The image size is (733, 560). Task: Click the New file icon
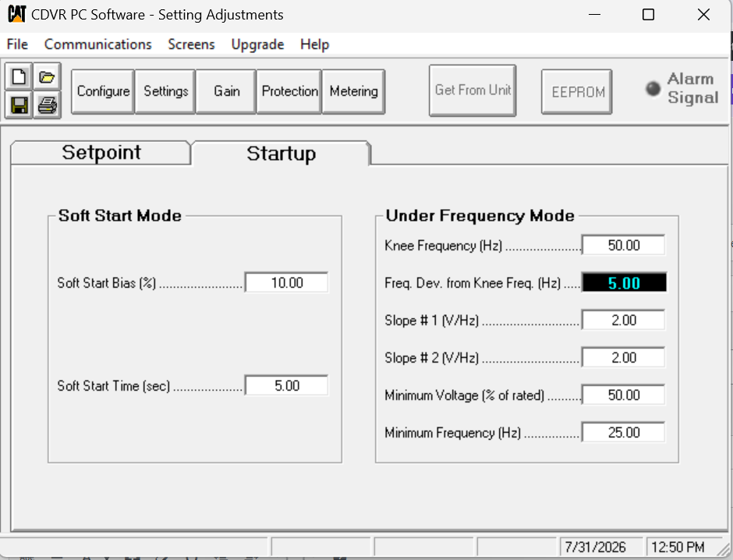tap(19, 76)
